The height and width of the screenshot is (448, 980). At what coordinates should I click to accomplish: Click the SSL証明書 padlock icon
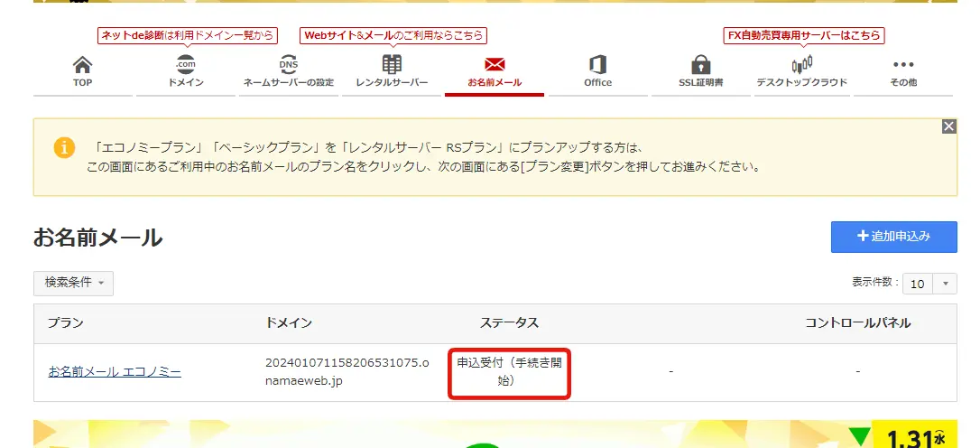tap(700, 65)
